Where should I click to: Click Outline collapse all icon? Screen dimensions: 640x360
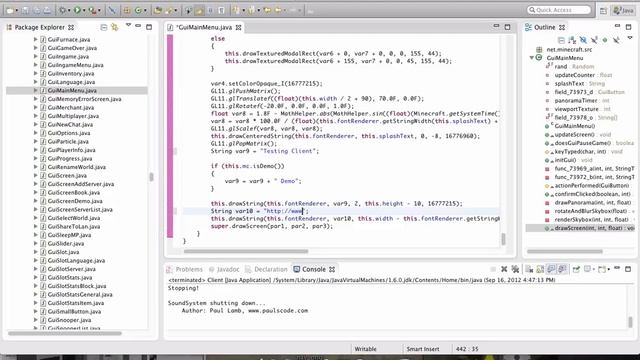562,40
